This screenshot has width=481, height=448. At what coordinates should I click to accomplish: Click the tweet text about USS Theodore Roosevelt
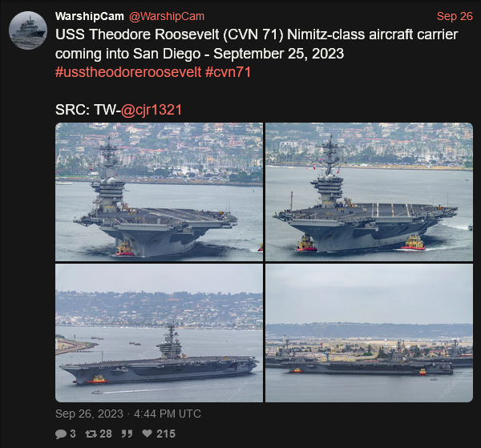(257, 44)
